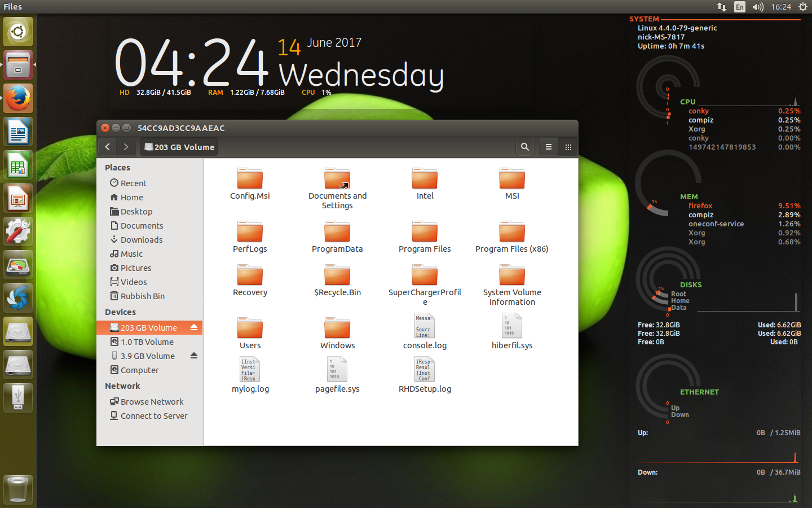Click the 203 GB Volume path button
The image size is (812, 508).
click(x=179, y=147)
